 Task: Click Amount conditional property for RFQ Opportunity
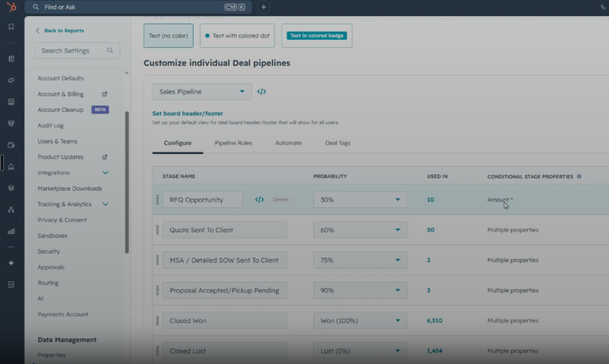[500, 200]
